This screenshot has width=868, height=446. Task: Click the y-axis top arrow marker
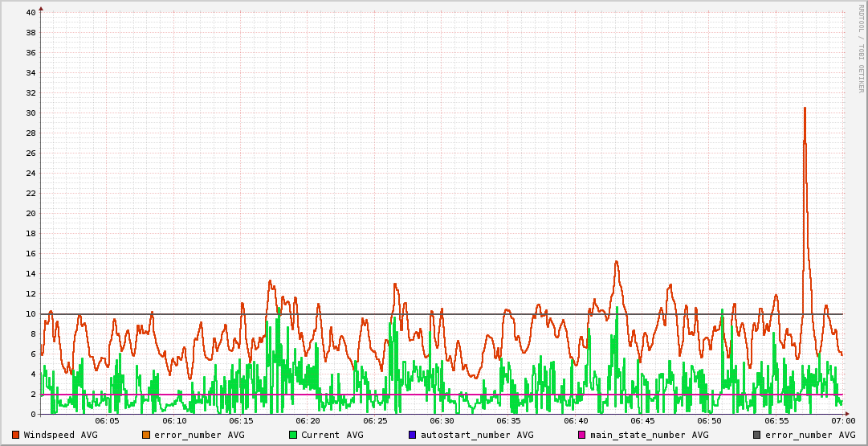(x=41, y=8)
